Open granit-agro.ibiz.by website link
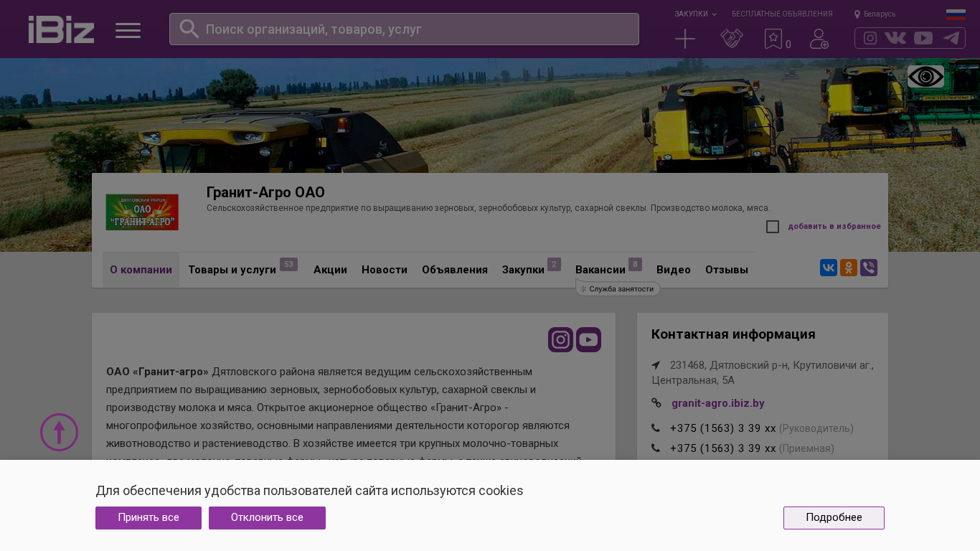 (x=718, y=403)
